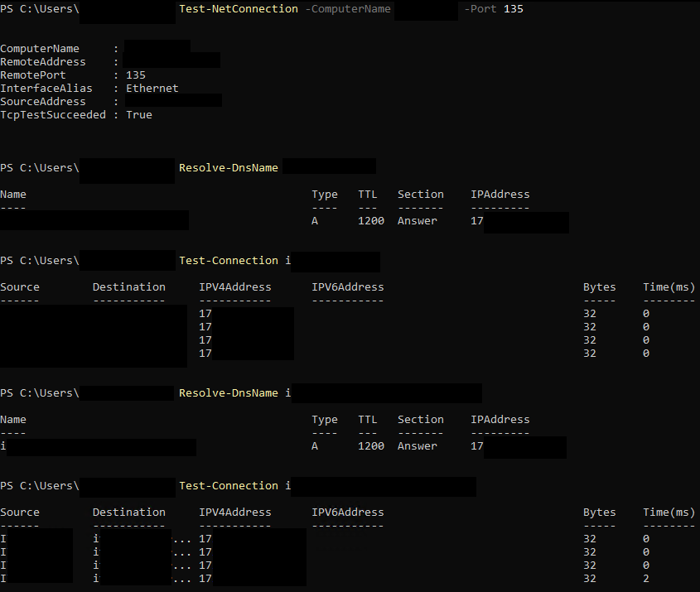Select the Ethernet interface alias value
The height and width of the screenshot is (592, 700).
pyautogui.click(x=152, y=89)
